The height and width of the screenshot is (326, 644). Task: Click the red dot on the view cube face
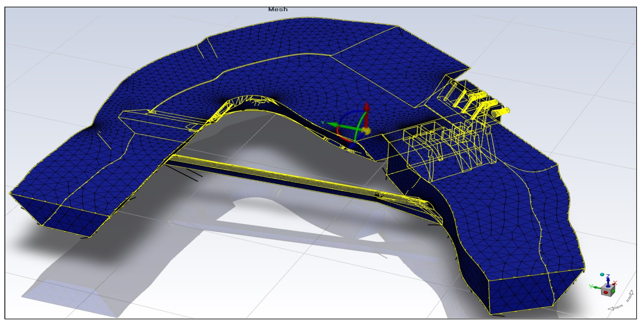click(x=606, y=293)
